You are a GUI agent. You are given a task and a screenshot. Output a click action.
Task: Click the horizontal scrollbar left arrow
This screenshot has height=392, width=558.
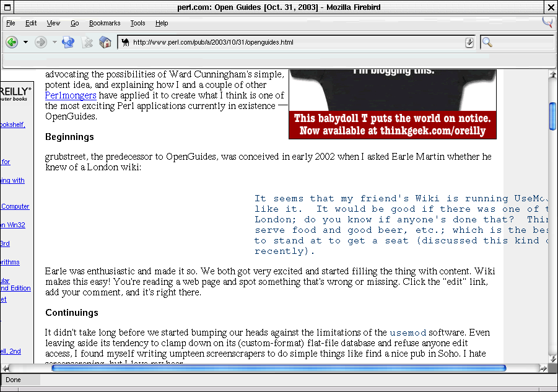(x=5, y=368)
